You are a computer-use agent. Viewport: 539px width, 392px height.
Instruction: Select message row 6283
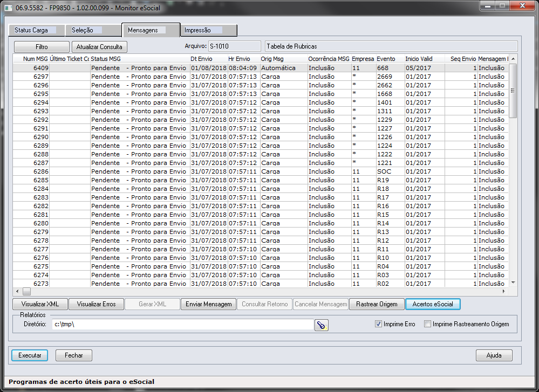(x=261, y=197)
